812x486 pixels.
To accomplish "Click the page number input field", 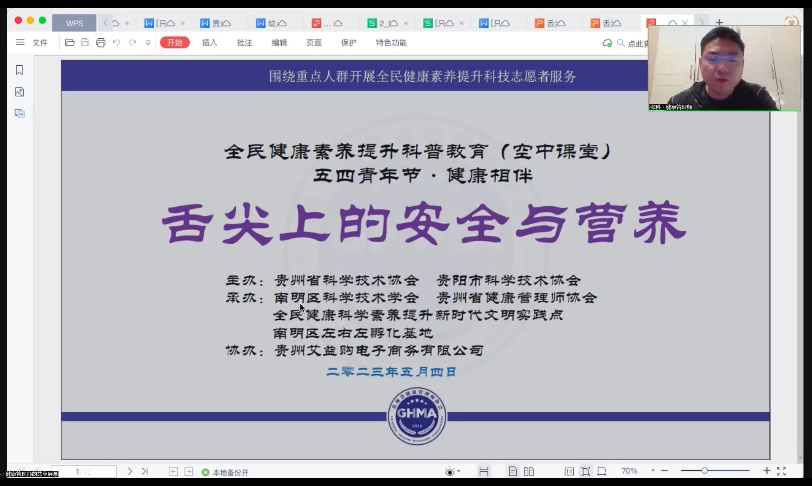I will pyautogui.click(x=84, y=471).
